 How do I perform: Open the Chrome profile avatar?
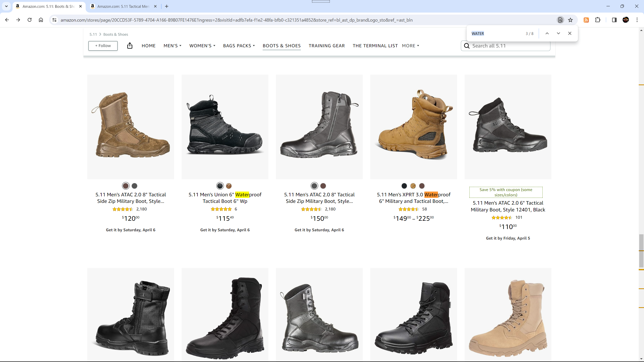[626, 20]
